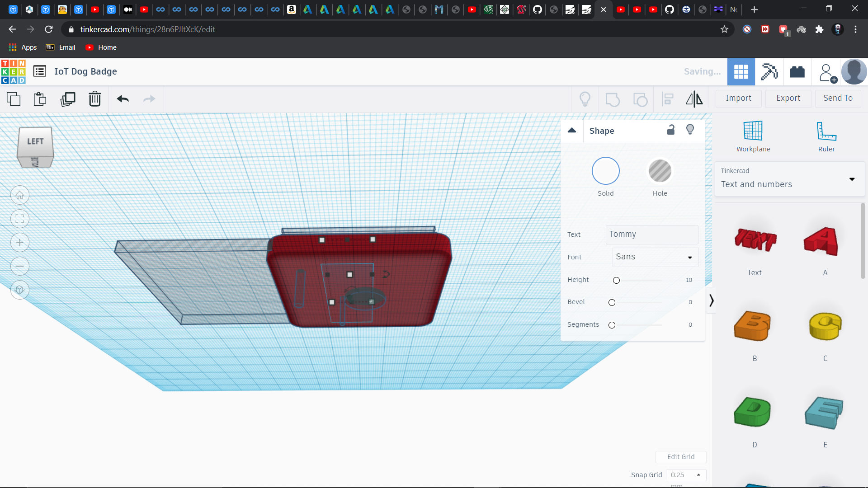Expand the shape panel collapse arrow
Viewport: 868px width, 488px height.
tap(572, 130)
